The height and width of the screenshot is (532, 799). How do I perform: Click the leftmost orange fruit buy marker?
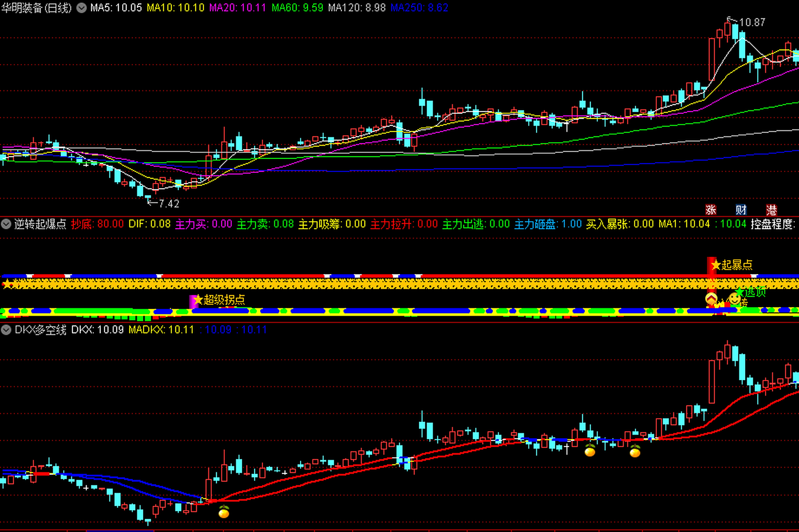pos(224,512)
